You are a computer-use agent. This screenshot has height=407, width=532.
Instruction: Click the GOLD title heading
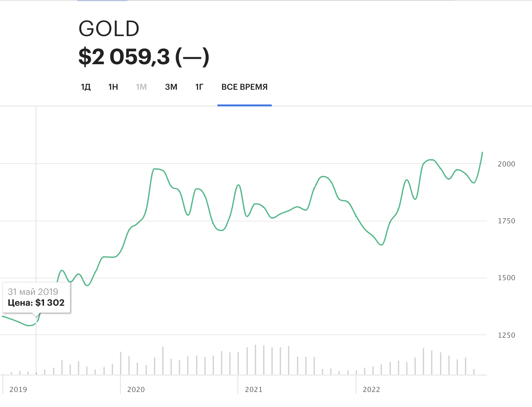109,29
